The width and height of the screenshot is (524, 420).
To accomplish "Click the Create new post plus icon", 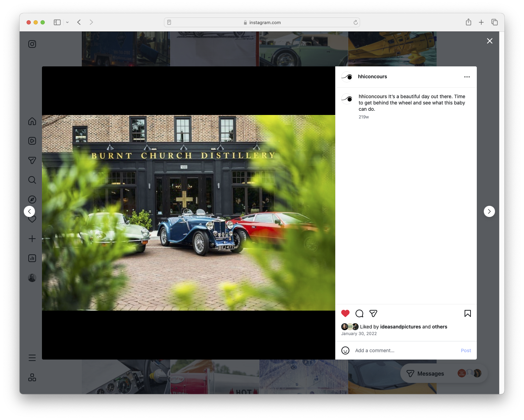I will [32, 239].
